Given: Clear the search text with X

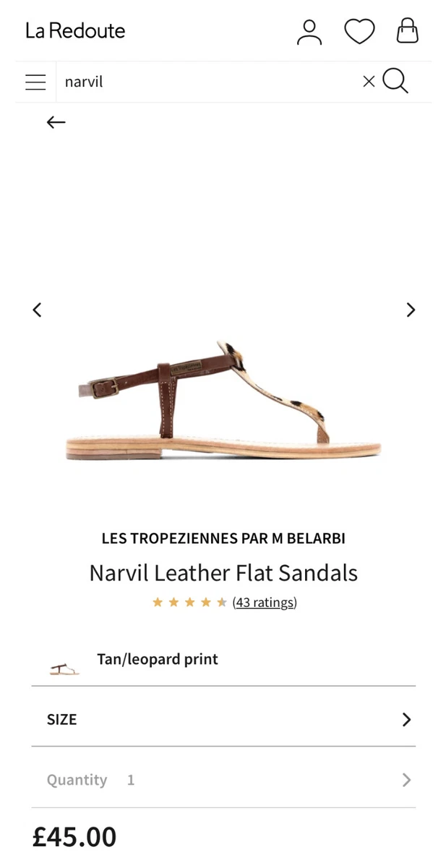Looking at the screenshot, I should click(x=369, y=82).
